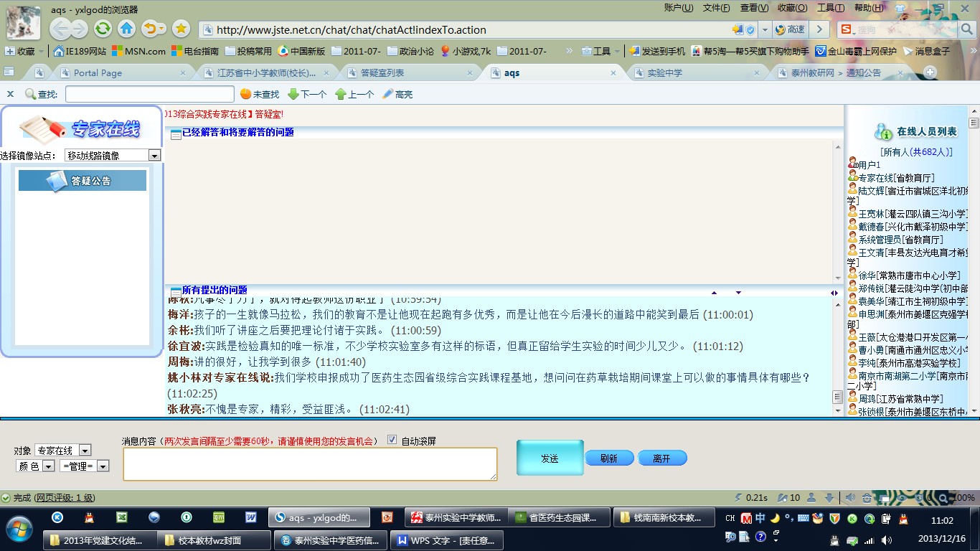This screenshot has height=551, width=980.
Task: Click the 答疑公告 announcement button
Action: pos(82,180)
